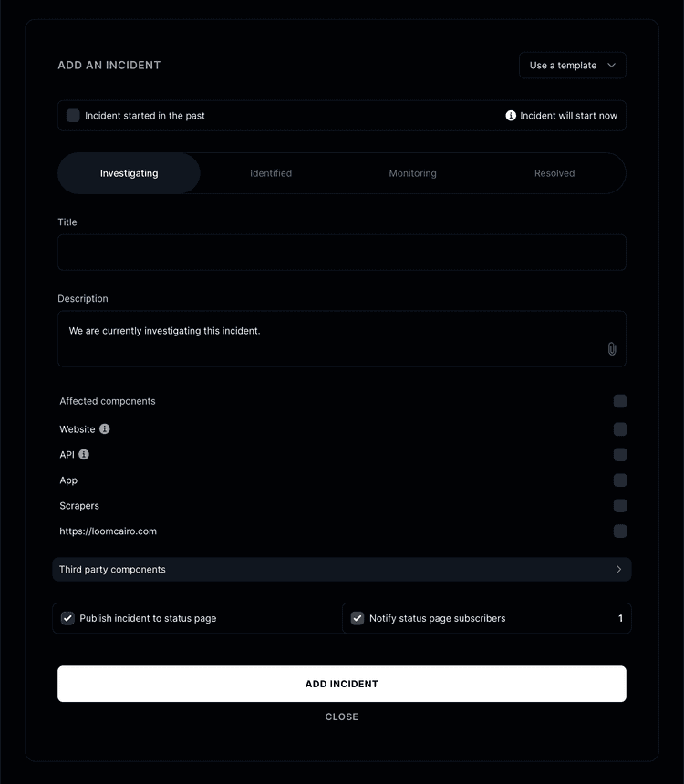Select API as an affected component
Image resolution: width=684 pixels, height=784 pixels.
[620, 454]
